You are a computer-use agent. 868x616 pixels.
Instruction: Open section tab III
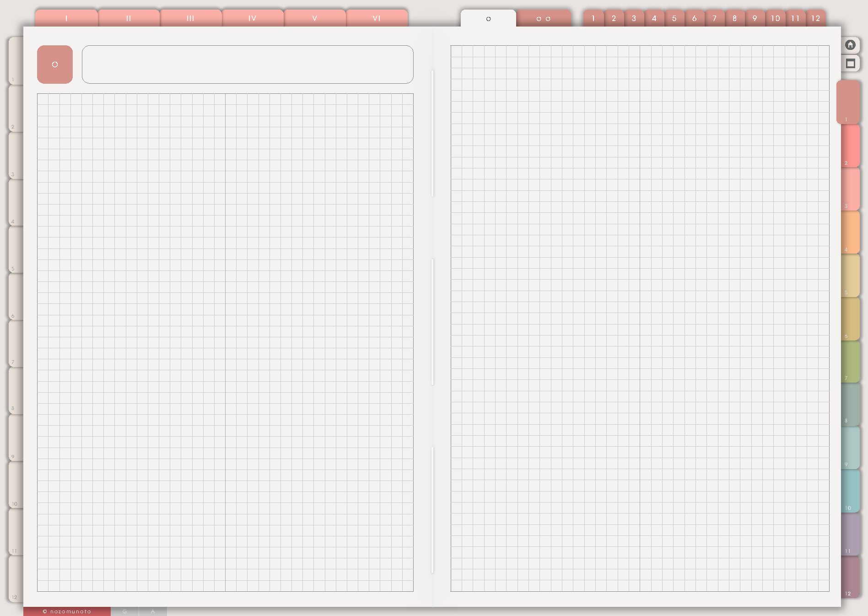[191, 18]
